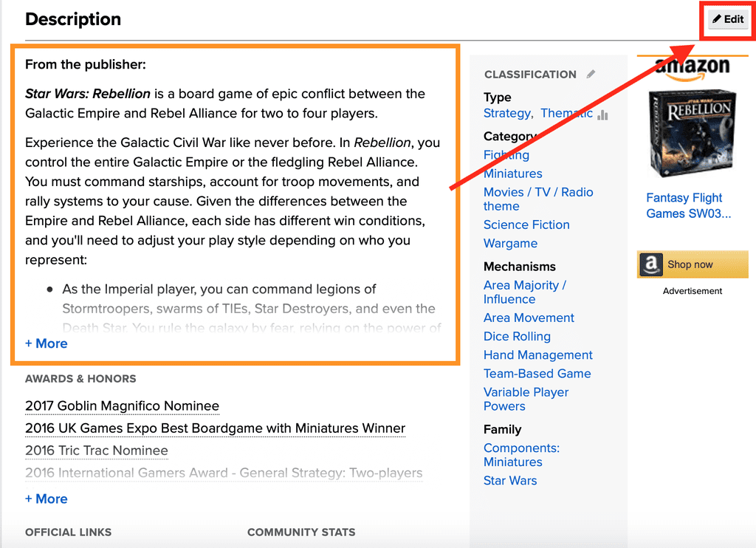
Task: Click the Amazon Shop now button
Action: (693, 264)
